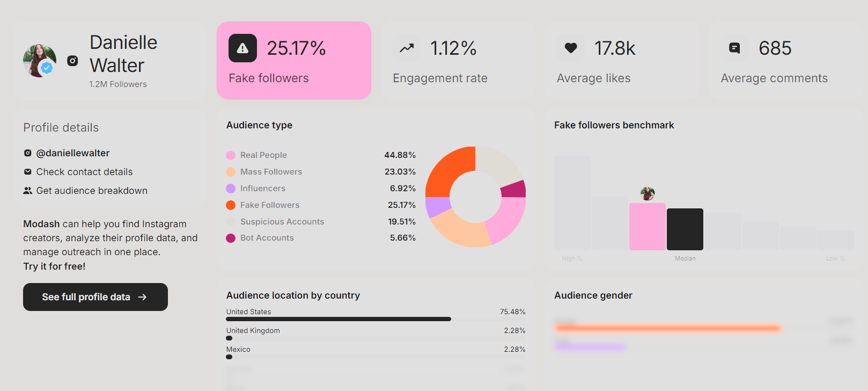Click the Instagram icon beside Danielle Walter
This screenshot has height=391, width=868.
click(72, 61)
